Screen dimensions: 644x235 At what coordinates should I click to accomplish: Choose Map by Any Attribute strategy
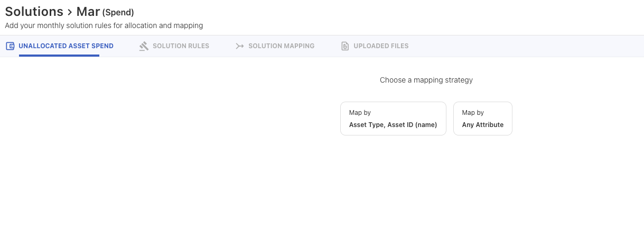(x=482, y=119)
